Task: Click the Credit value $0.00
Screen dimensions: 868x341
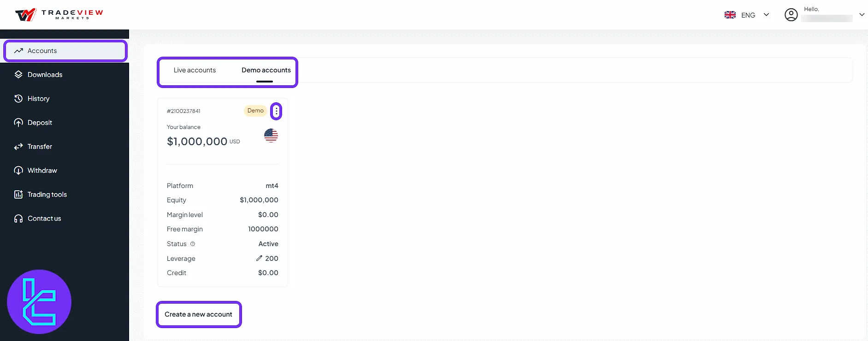Action: 268,273
